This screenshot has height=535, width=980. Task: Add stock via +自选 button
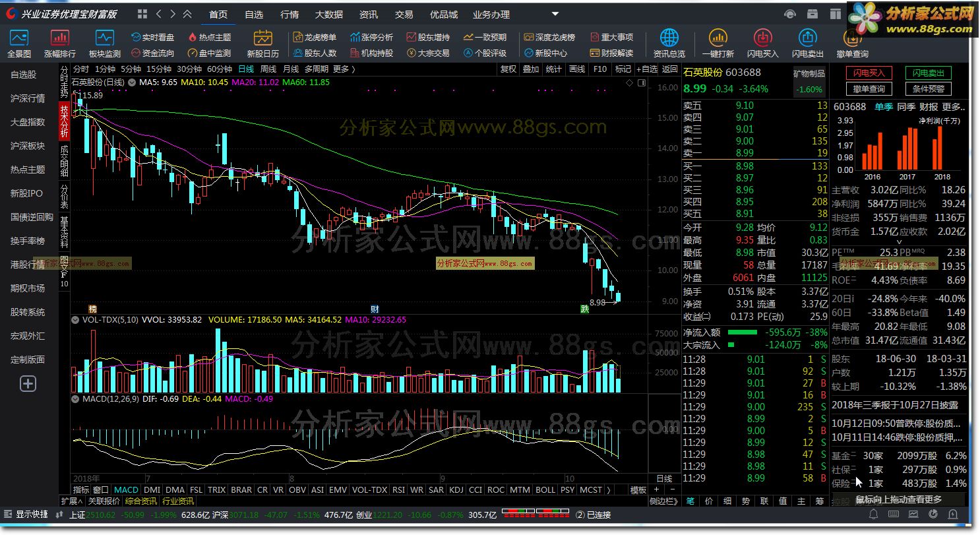(646, 69)
